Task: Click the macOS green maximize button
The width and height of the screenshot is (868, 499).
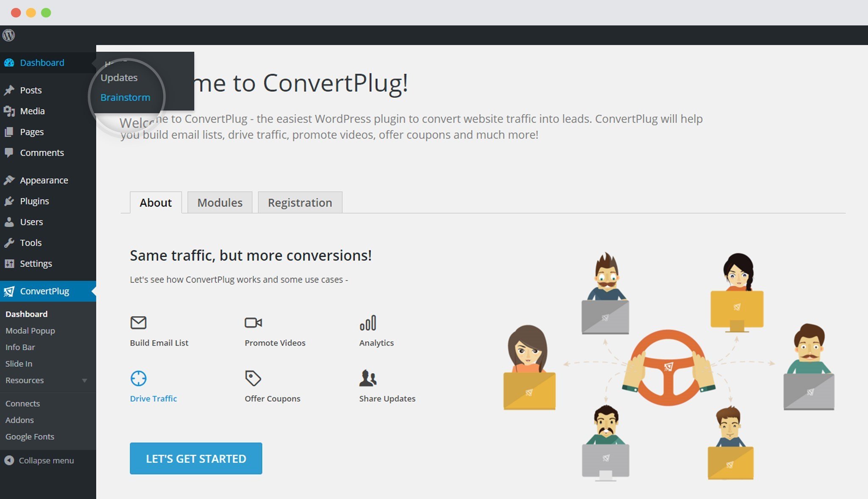Action: pos(46,13)
